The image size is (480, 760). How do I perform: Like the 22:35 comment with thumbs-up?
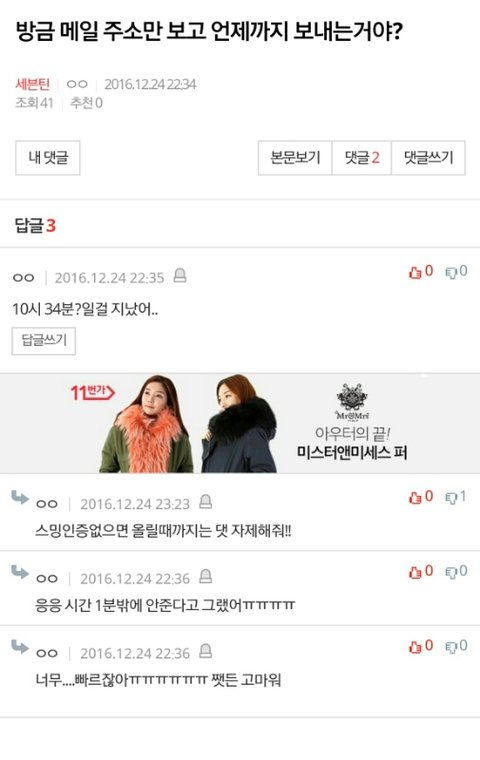click(x=420, y=271)
